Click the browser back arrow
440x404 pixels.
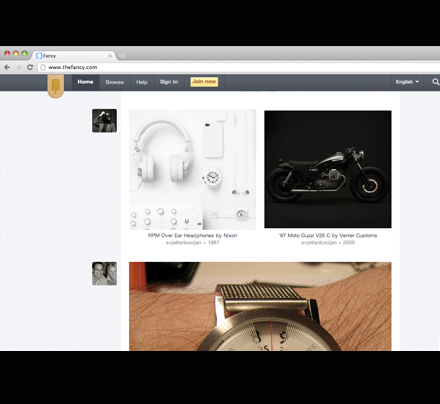click(x=7, y=67)
